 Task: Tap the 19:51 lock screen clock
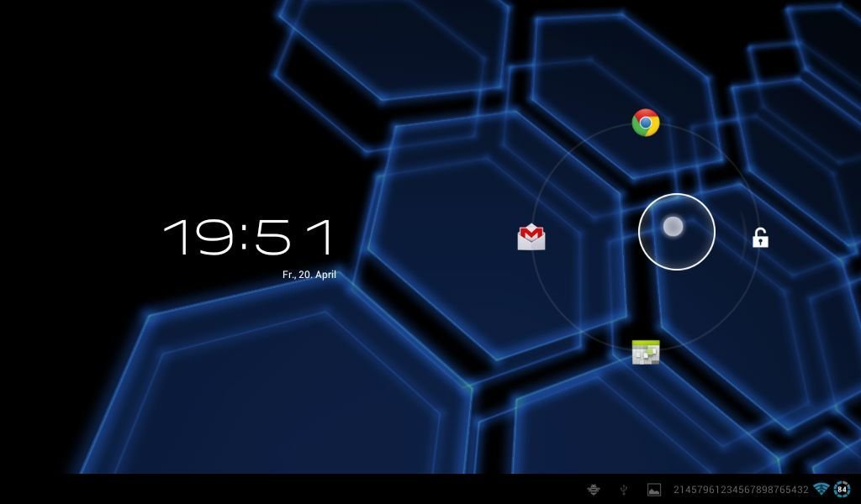[249, 237]
